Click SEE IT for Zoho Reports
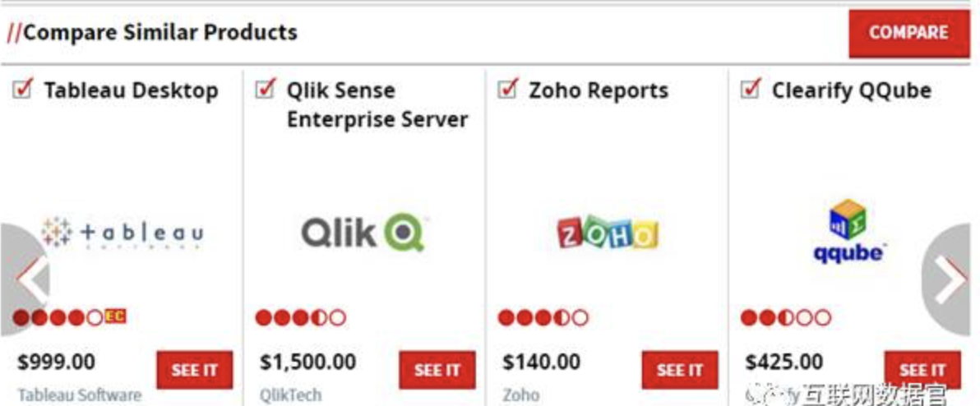The width and height of the screenshot is (980, 406). (x=679, y=370)
